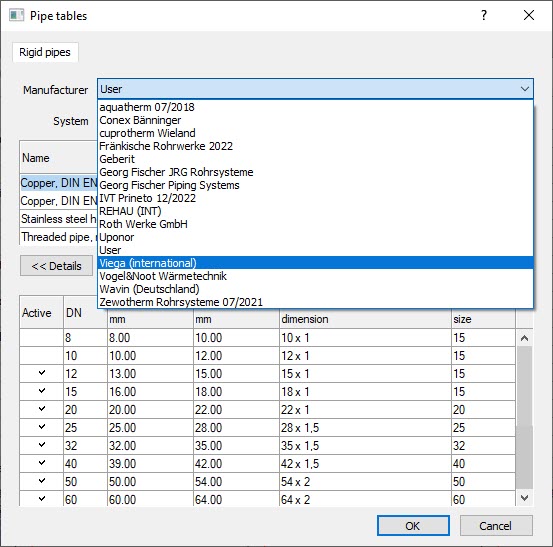This screenshot has width=553, height=547.
Task: Choose REHAU (INT) from the list
Action: coord(315,211)
